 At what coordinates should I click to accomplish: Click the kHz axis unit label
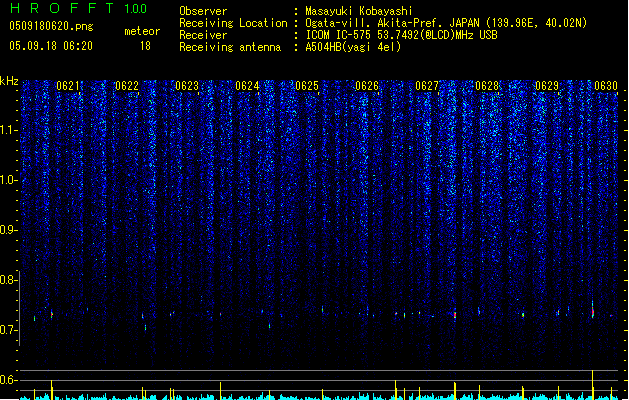tap(9, 81)
